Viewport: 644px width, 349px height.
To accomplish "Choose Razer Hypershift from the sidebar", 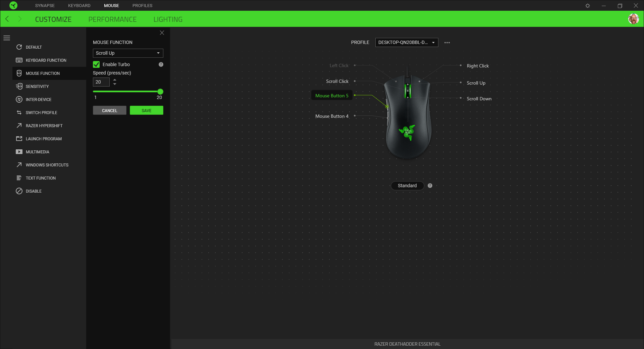I will click(x=49, y=126).
